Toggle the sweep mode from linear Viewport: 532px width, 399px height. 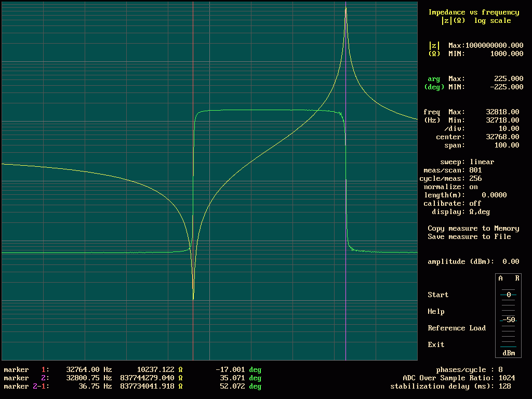(x=482, y=162)
